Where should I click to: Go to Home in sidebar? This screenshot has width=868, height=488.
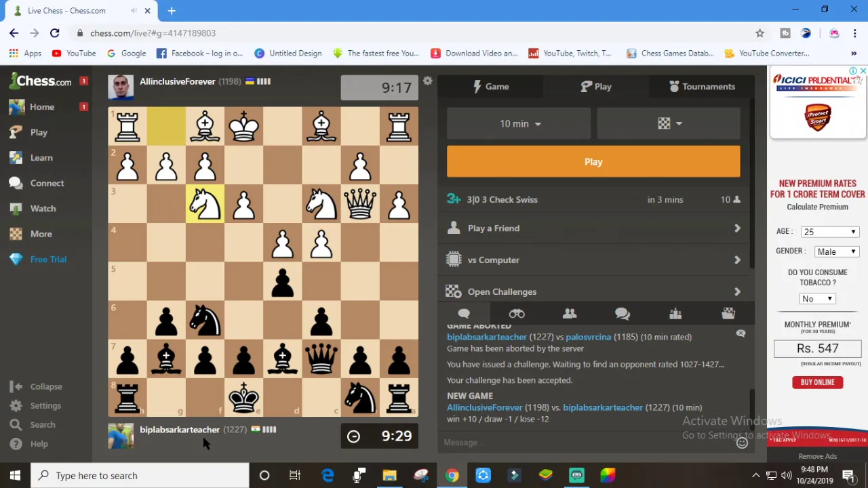click(41, 107)
